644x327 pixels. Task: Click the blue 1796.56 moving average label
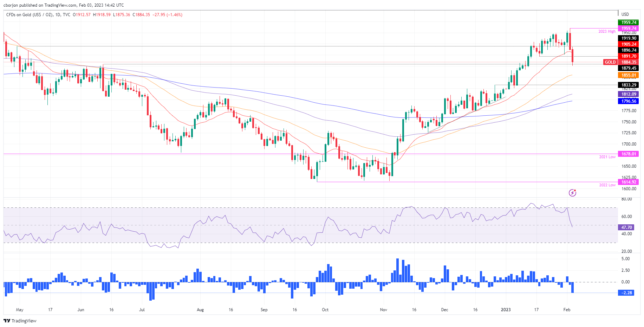tap(629, 101)
